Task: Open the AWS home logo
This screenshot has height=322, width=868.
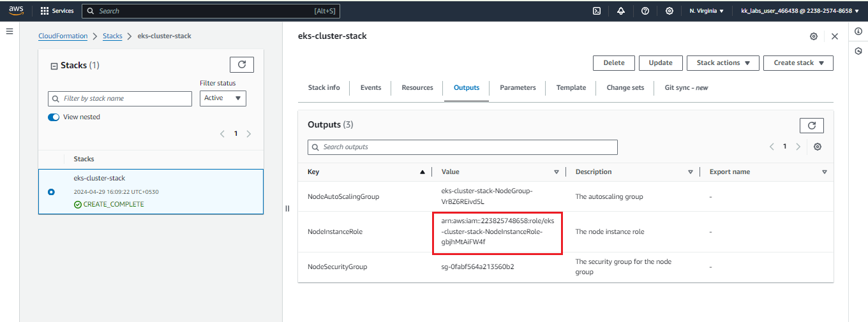Action: (x=16, y=10)
